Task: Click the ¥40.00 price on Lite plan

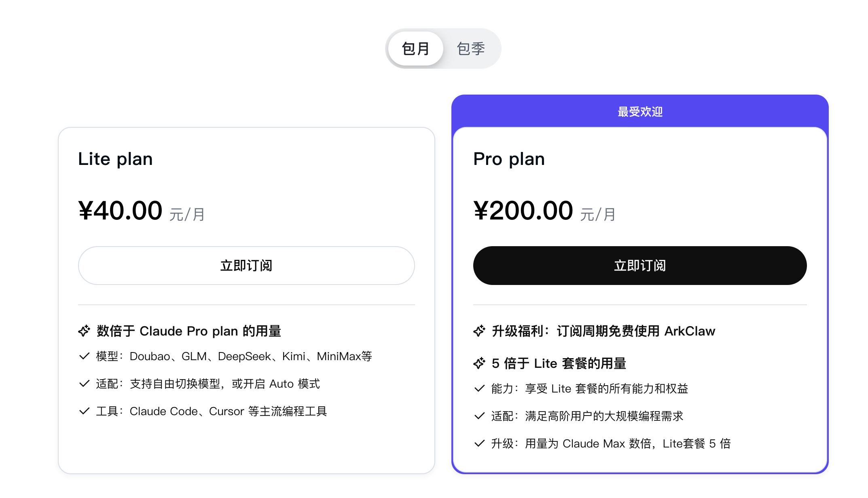Action: pos(120,209)
